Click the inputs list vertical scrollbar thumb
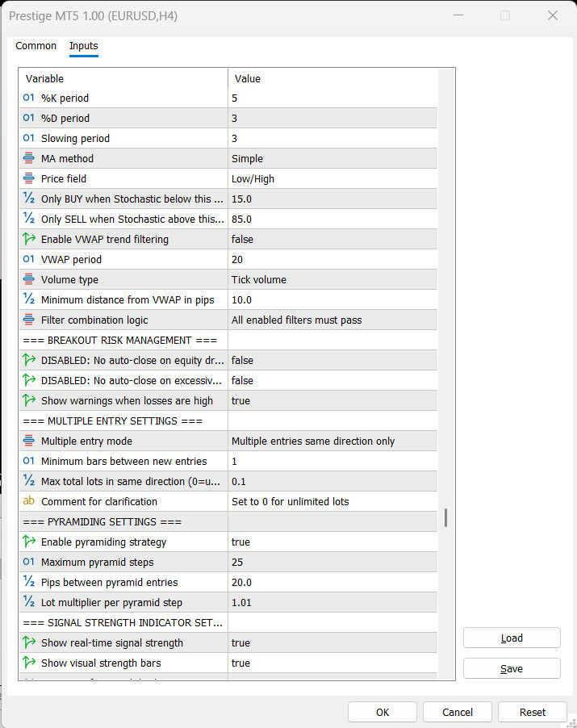The height and width of the screenshot is (728, 577). pos(445,517)
